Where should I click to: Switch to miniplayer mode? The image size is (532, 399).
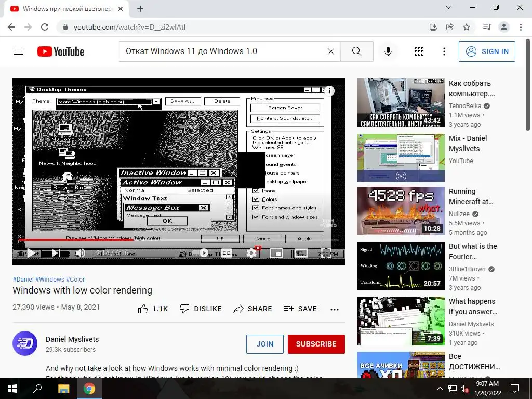coord(276,253)
